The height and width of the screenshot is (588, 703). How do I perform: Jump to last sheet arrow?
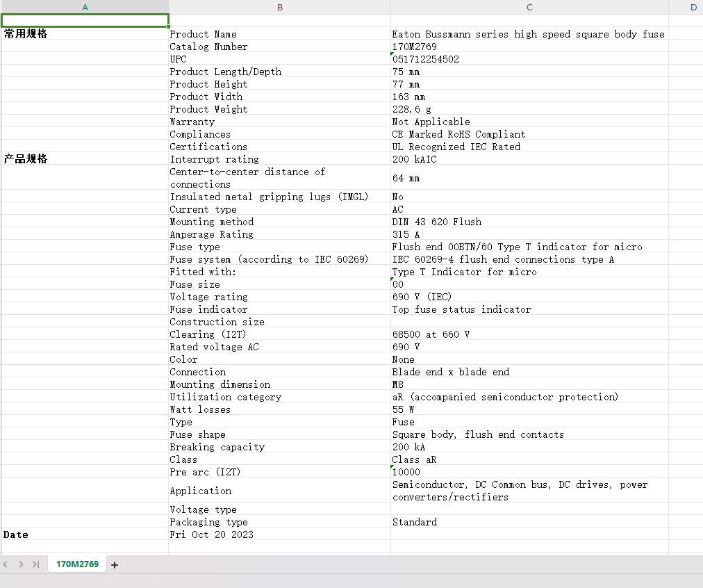[x=36, y=564]
